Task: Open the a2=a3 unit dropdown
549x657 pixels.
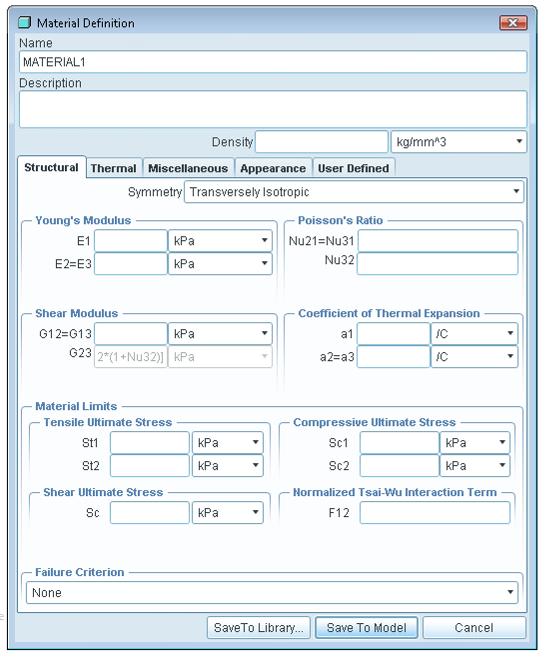Action: point(474,357)
